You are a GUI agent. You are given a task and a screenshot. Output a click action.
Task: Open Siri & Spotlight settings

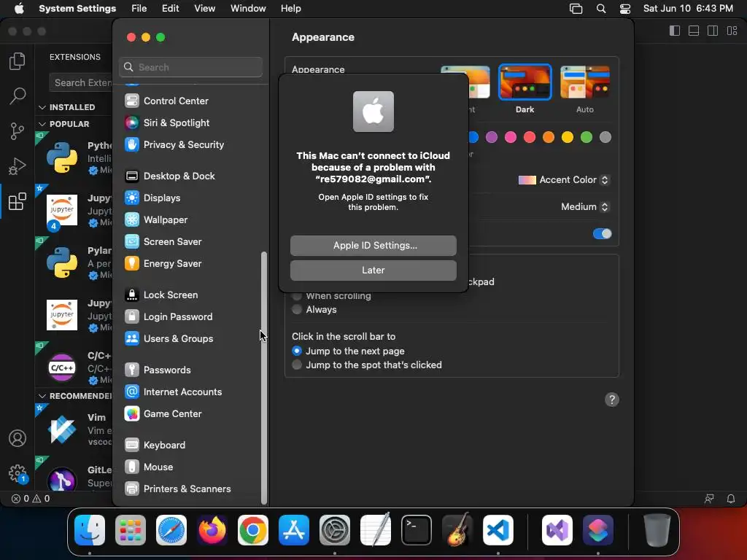click(x=167, y=122)
